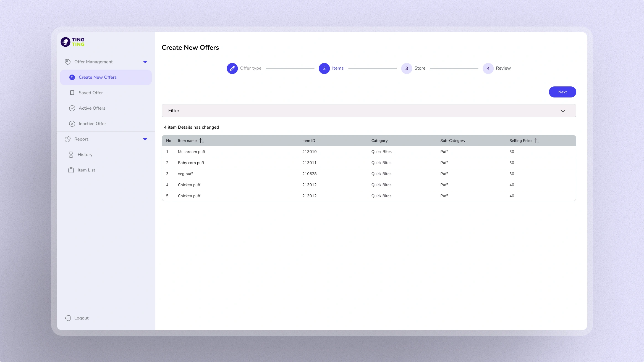Select the veg puff row name
Viewport: 644px width, 362px height.
tap(185, 174)
